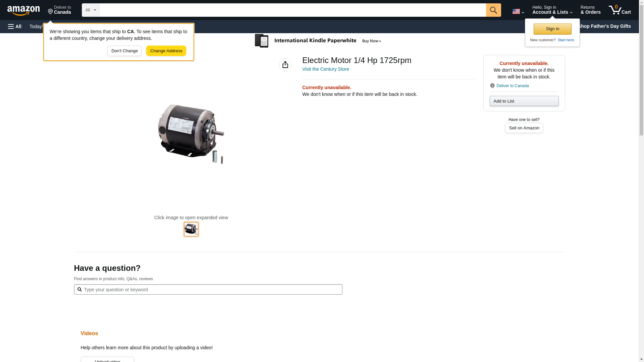Open the cart icon
This screenshot has height=362, width=644.
620,10
